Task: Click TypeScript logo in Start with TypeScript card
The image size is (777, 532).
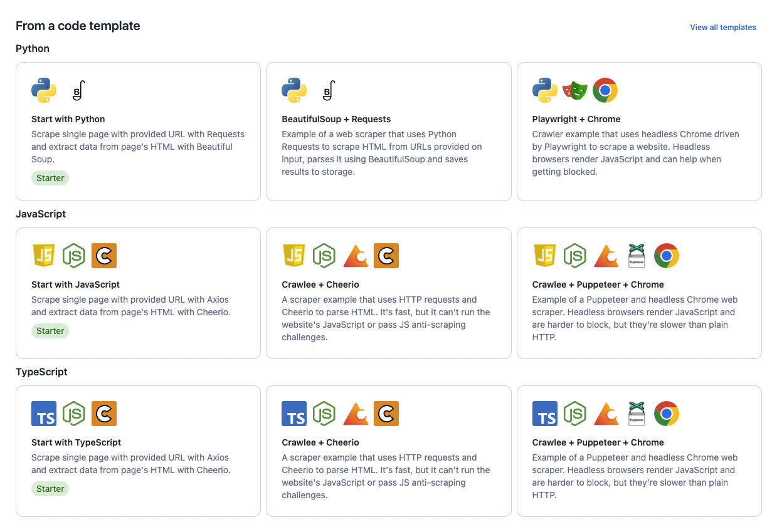Action: click(44, 414)
